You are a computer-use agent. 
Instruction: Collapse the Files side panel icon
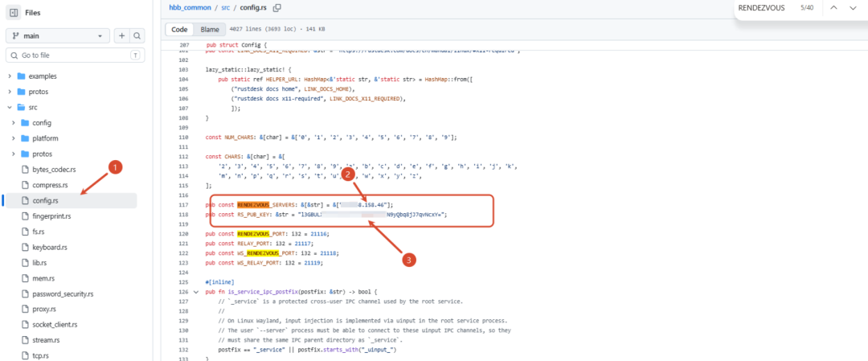(14, 13)
